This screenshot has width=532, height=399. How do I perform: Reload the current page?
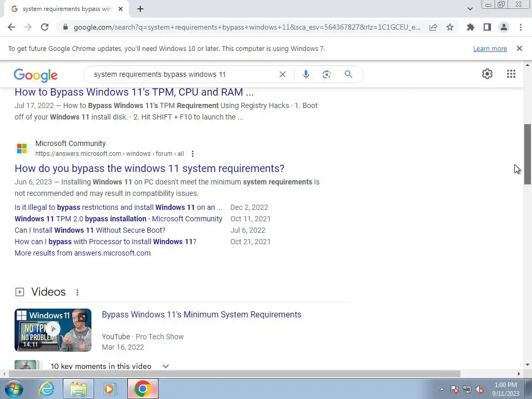45,27
